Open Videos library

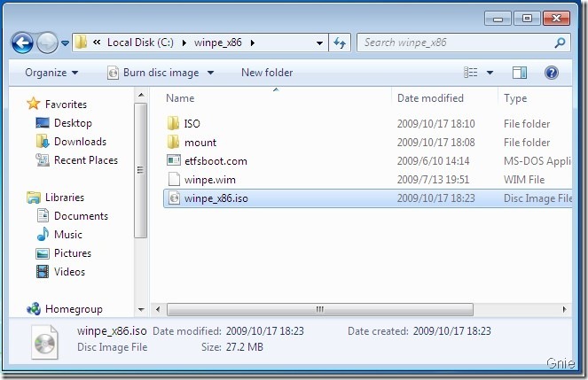(69, 272)
